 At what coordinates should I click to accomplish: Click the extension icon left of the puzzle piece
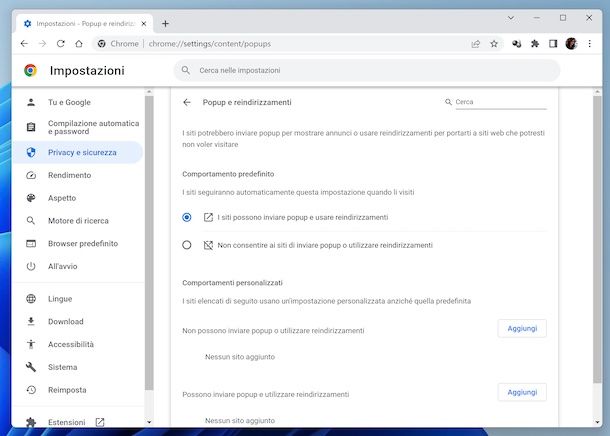517,44
